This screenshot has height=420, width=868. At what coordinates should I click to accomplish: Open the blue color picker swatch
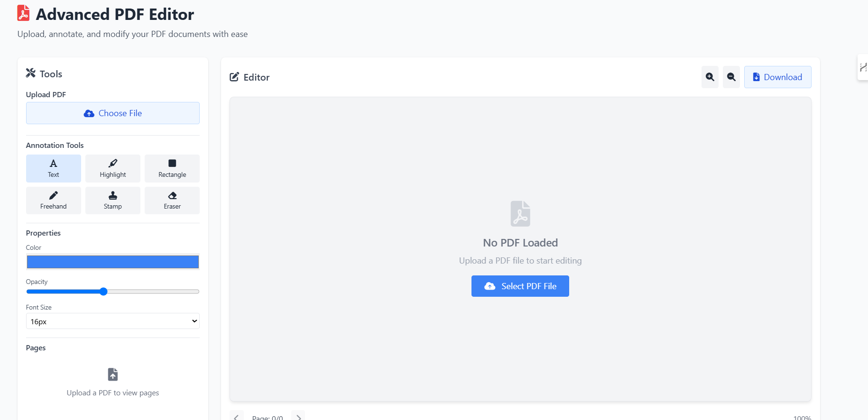pyautogui.click(x=113, y=262)
